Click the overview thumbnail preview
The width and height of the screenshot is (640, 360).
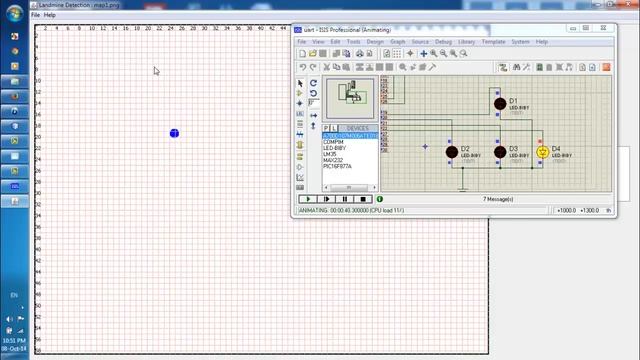[350, 98]
